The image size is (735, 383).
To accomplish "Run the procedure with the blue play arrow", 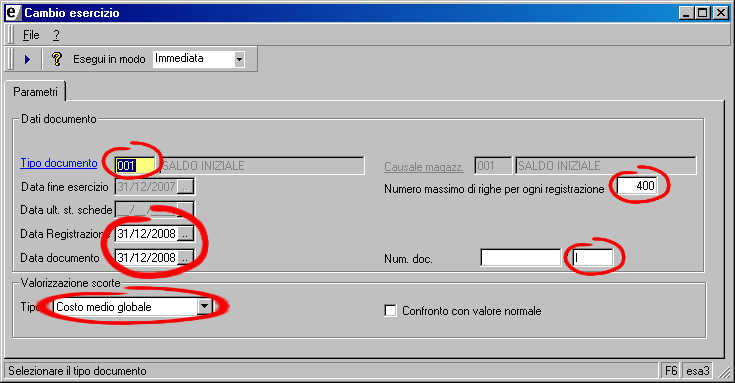I will point(27,59).
